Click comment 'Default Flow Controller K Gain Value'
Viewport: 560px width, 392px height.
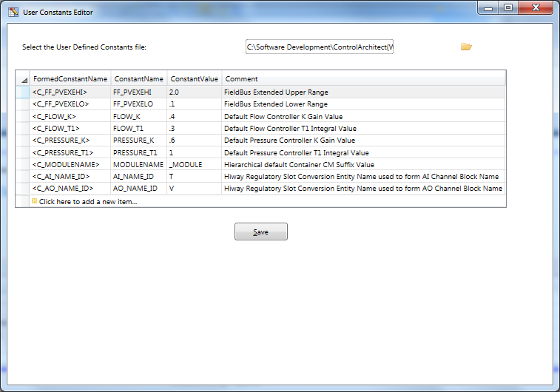point(363,116)
